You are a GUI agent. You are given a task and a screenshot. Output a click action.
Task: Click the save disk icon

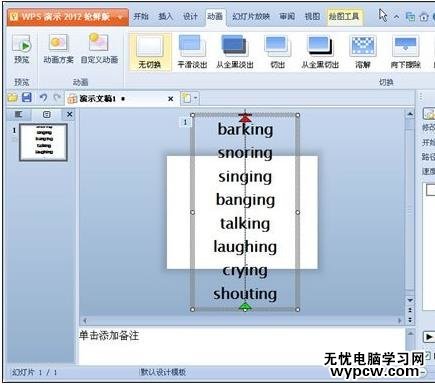click(27, 98)
